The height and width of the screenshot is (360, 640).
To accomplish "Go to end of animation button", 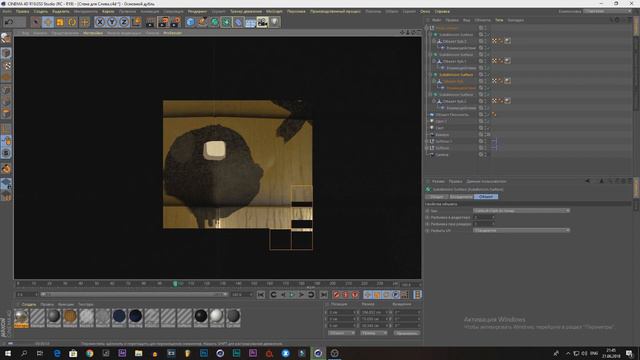I will 324,295.
